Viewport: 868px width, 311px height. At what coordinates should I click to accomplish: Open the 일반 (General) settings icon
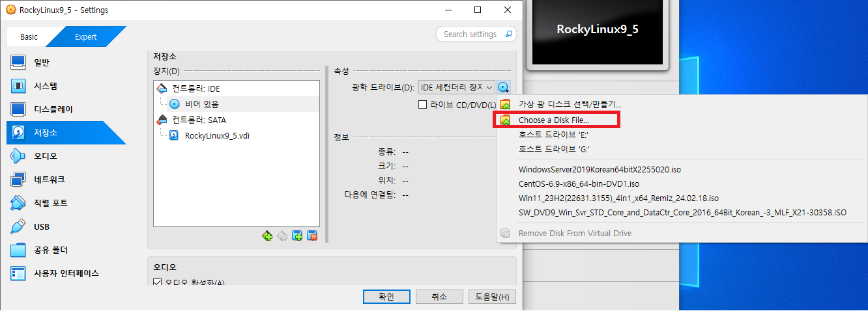(18, 62)
